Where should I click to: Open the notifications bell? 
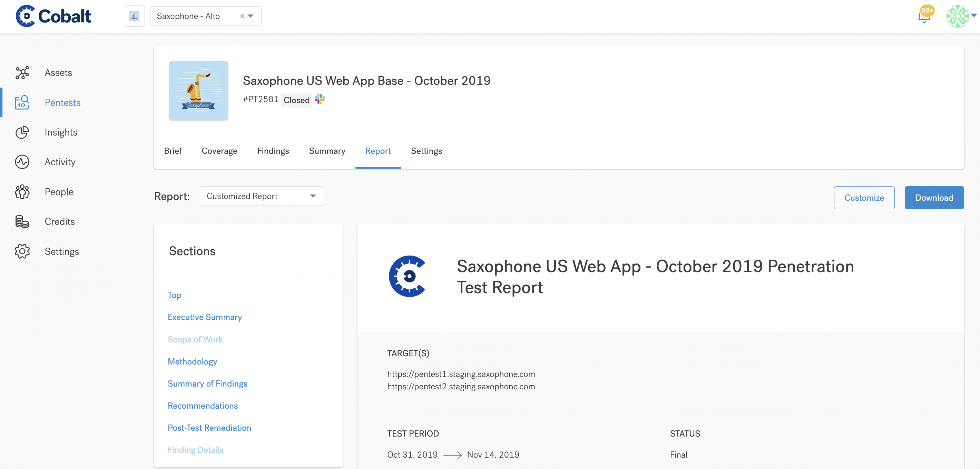(x=924, y=16)
